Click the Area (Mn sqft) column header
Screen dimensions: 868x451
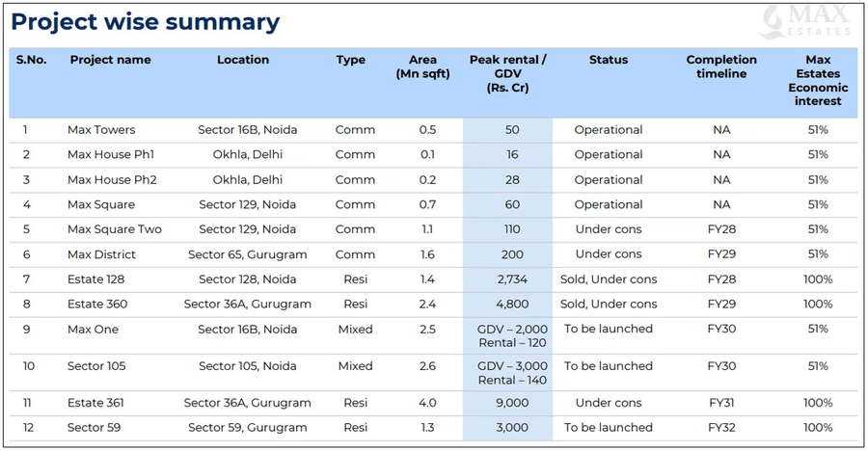tap(422, 66)
